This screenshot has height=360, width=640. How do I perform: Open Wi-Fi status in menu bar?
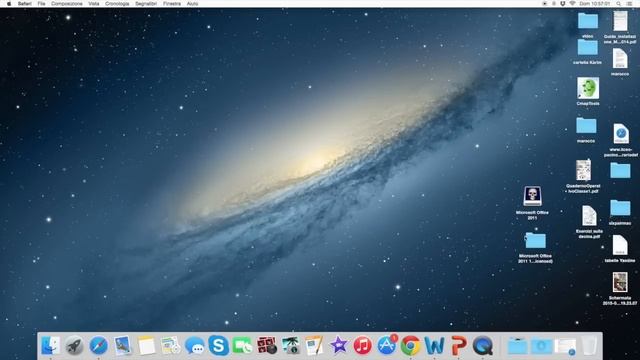(572, 4)
